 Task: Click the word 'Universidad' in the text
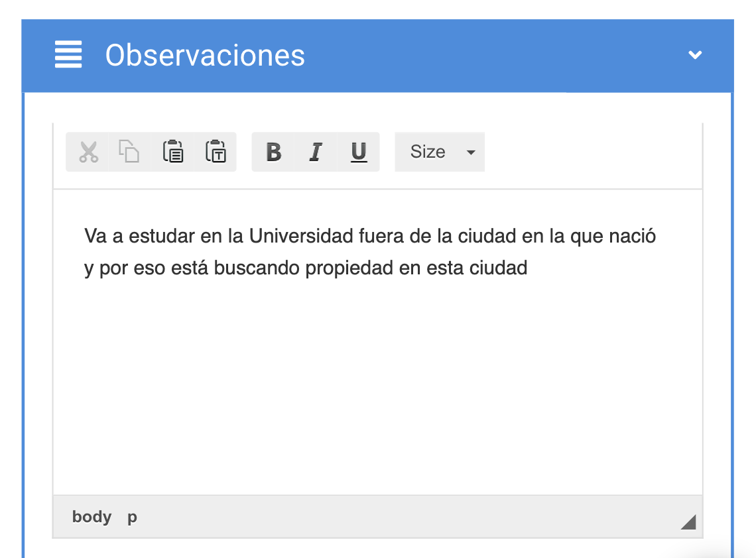coord(301,236)
